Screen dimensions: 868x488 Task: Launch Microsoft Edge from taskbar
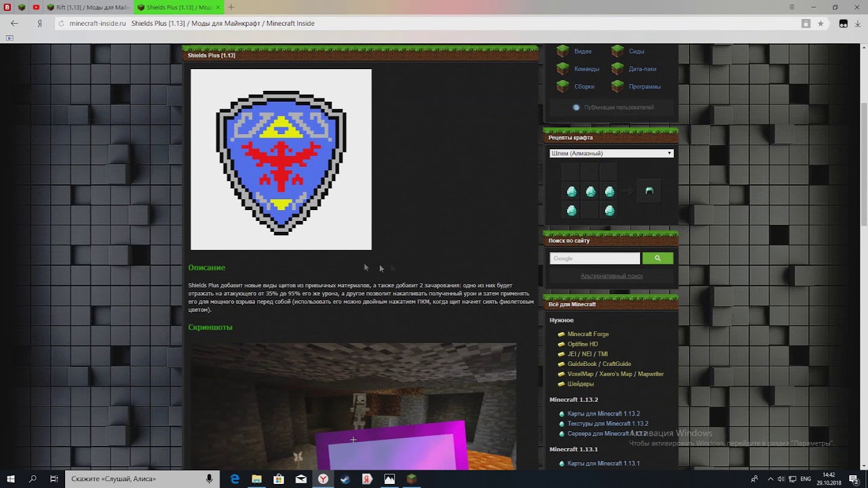click(235, 479)
